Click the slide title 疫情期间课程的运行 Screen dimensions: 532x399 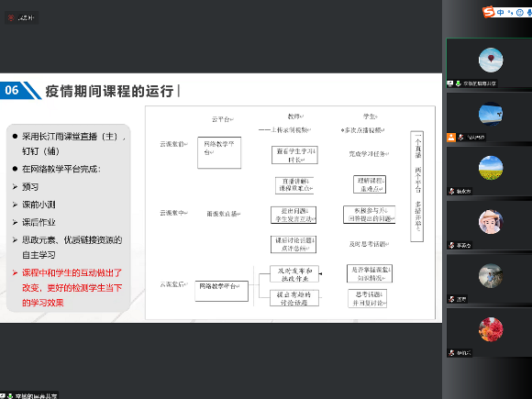pos(109,91)
